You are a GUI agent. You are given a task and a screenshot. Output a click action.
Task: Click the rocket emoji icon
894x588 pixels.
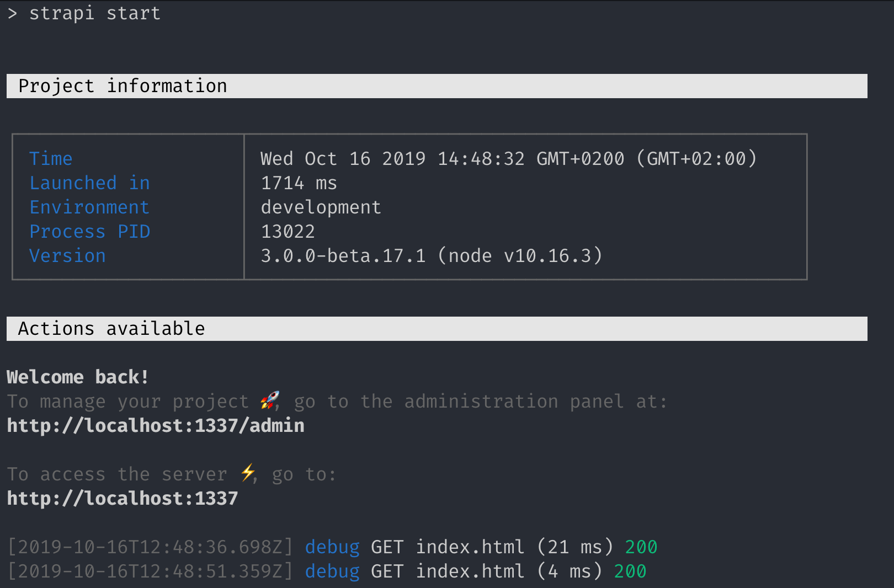click(270, 400)
